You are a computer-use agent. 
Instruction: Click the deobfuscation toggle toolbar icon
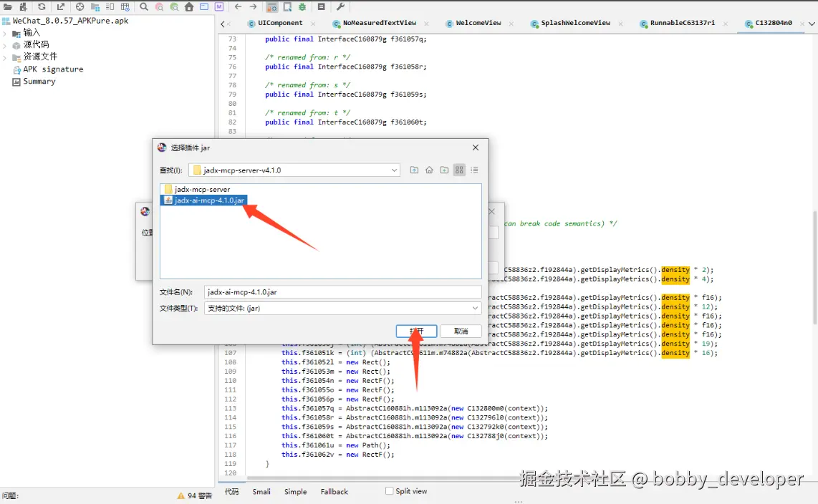click(x=272, y=6)
